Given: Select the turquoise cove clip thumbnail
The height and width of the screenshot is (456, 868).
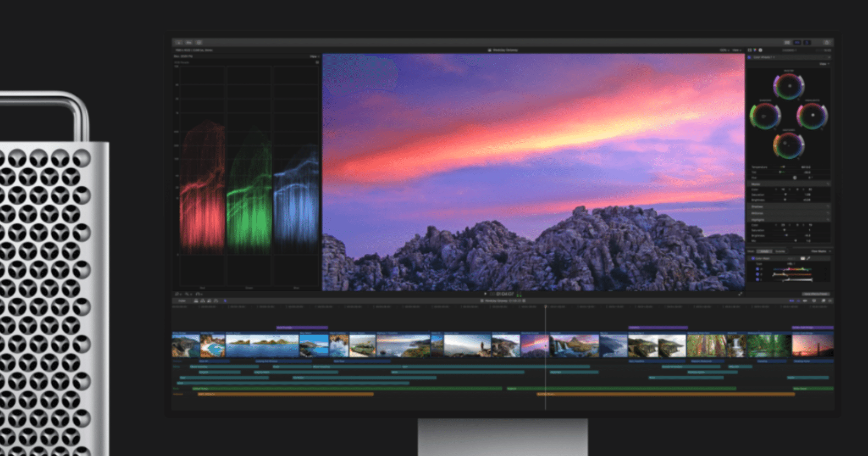Looking at the screenshot, I should point(213,346).
